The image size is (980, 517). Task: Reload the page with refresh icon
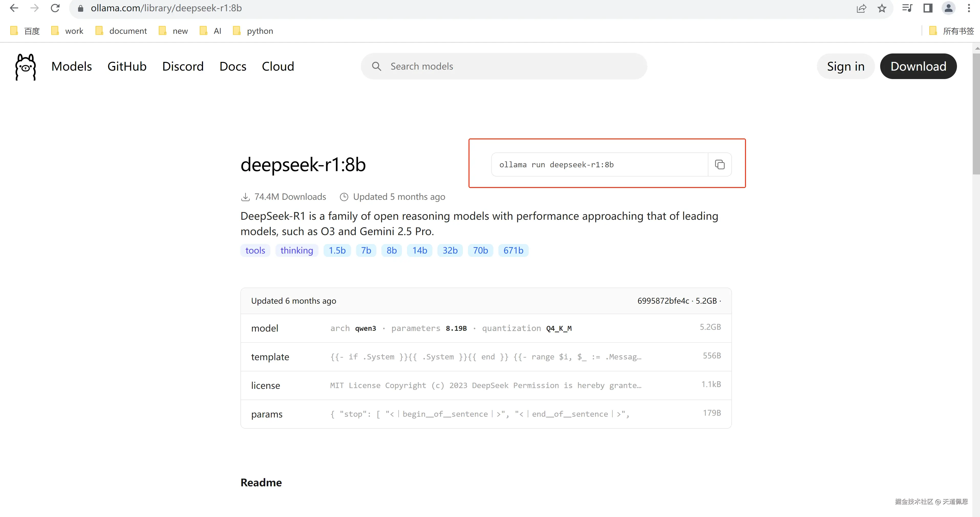tap(55, 8)
